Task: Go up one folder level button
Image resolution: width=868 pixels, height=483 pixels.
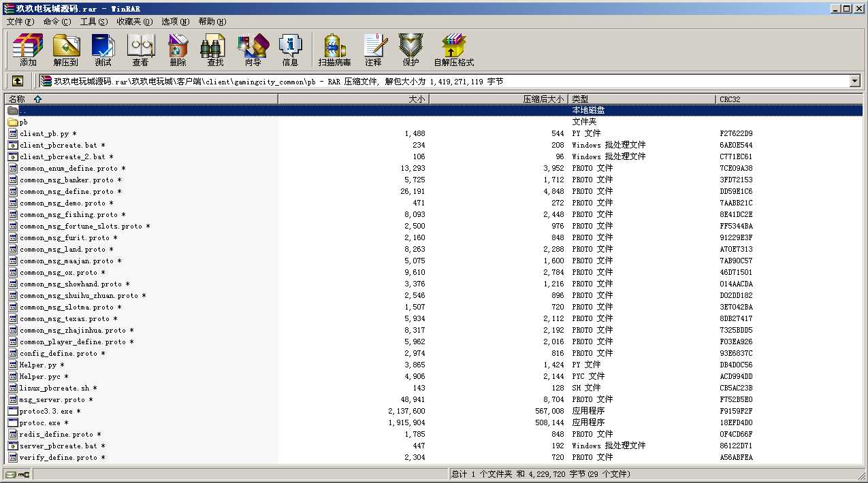Action: 18,81
